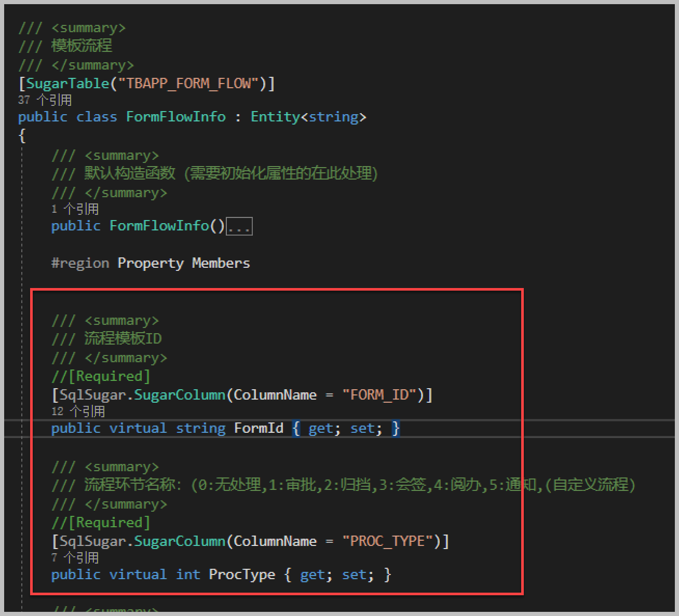
Task: Click the 'int' keyword of ProcType
Action: (188, 574)
